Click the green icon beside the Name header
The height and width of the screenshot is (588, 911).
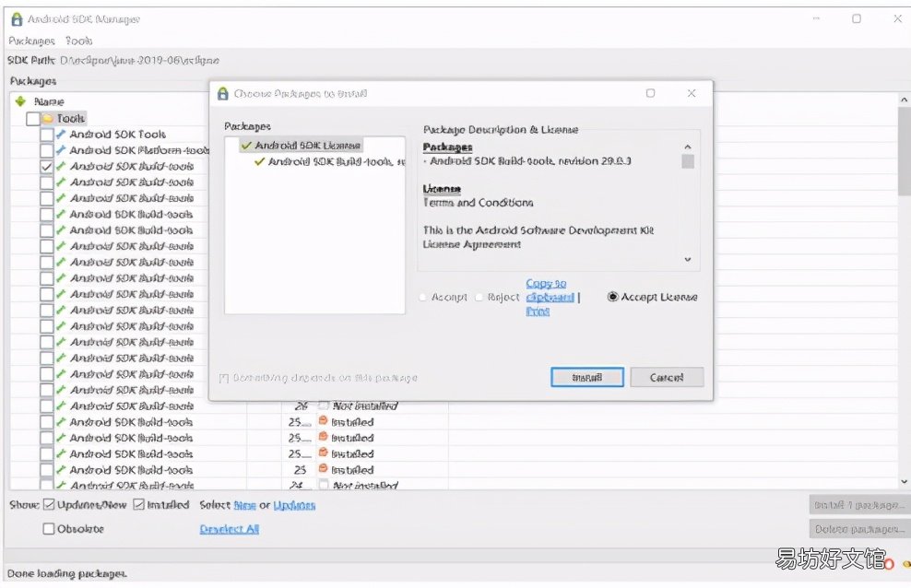(21, 101)
